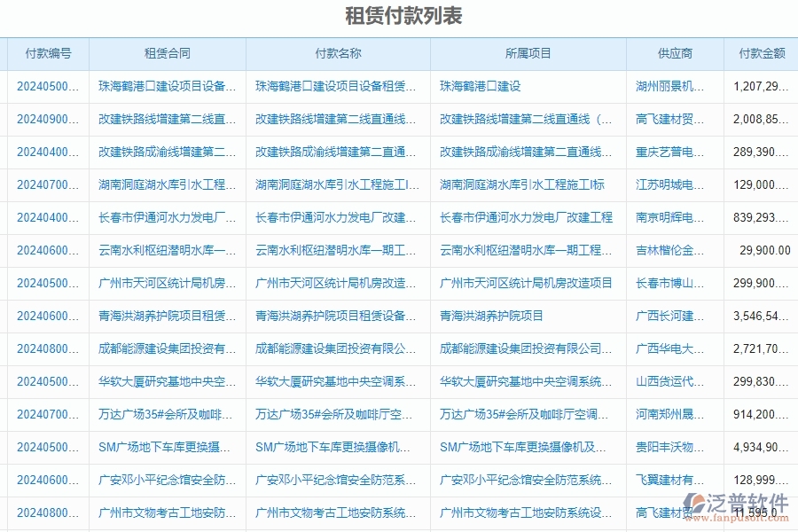798x532 pixels.
Task: Open the SM广场地下车库更换摄像机 payment name
Action: 333,447
